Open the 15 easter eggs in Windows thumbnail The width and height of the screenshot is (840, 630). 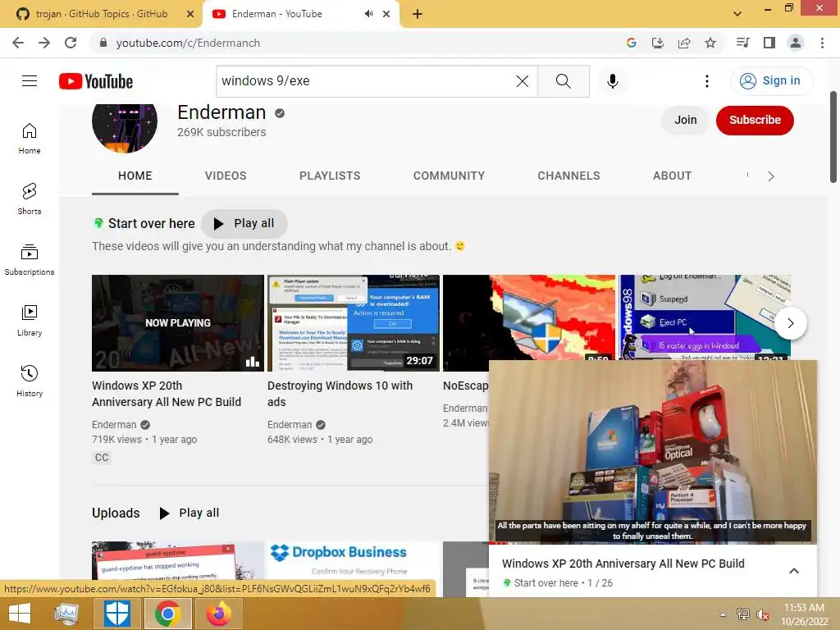tap(705, 317)
